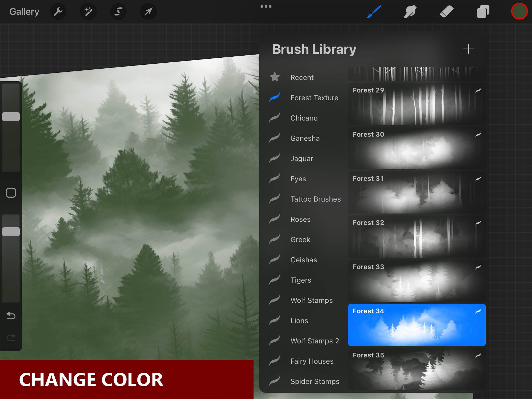Tap the brush set icon beside Lions
This screenshot has height=399, width=532.
(x=275, y=320)
